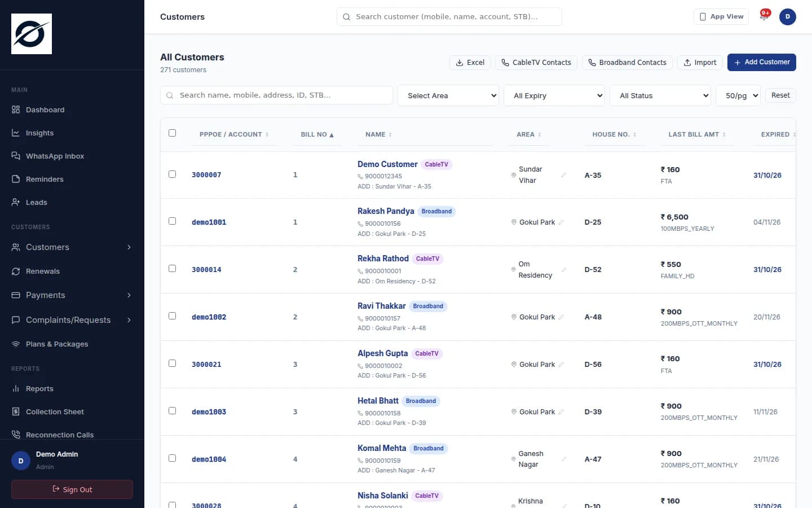This screenshot has width=812, height=508.
Task: Open the All Status dropdown
Action: pyautogui.click(x=660, y=95)
